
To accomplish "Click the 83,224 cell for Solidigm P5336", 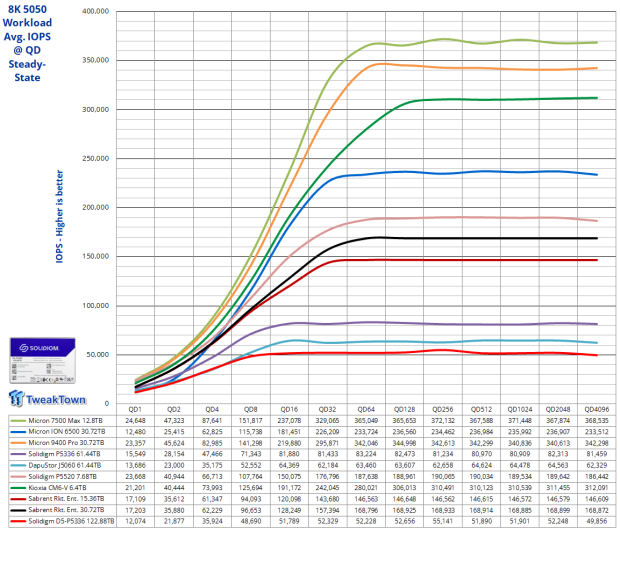I will point(366,454).
